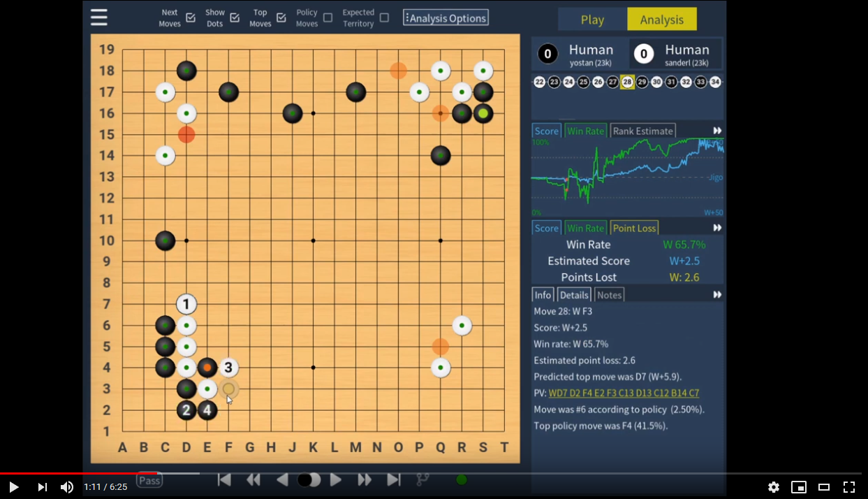868x499 pixels.
Task: Enable the Expected Territory checkbox
Action: (384, 17)
